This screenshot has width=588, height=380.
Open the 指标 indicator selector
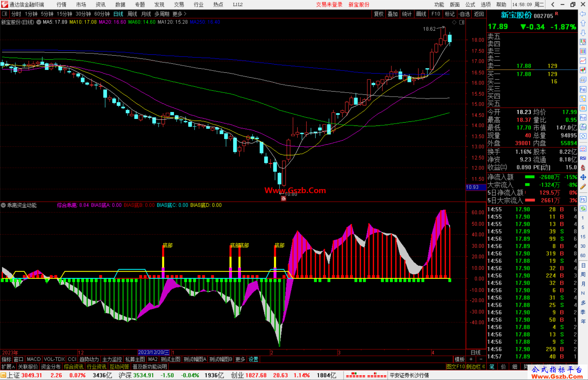[x=6, y=359]
